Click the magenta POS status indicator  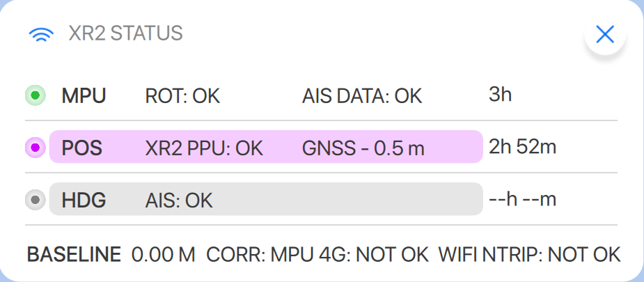[35, 147]
